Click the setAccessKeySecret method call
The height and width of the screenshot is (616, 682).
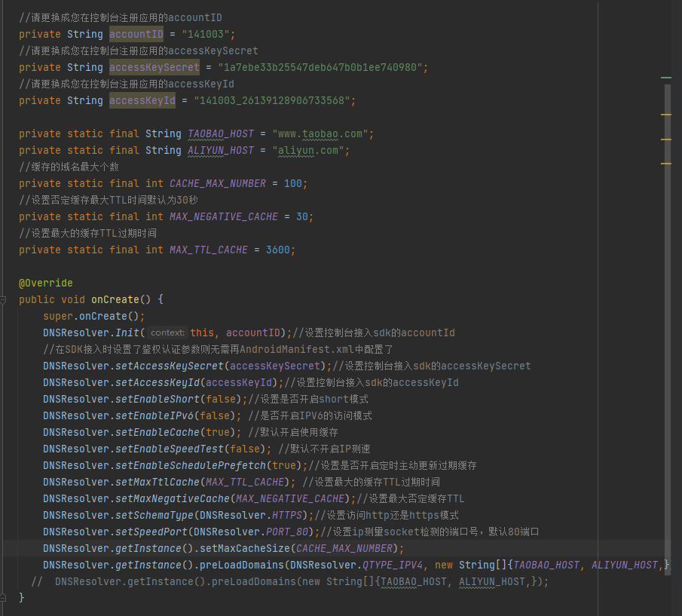coord(170,366)
